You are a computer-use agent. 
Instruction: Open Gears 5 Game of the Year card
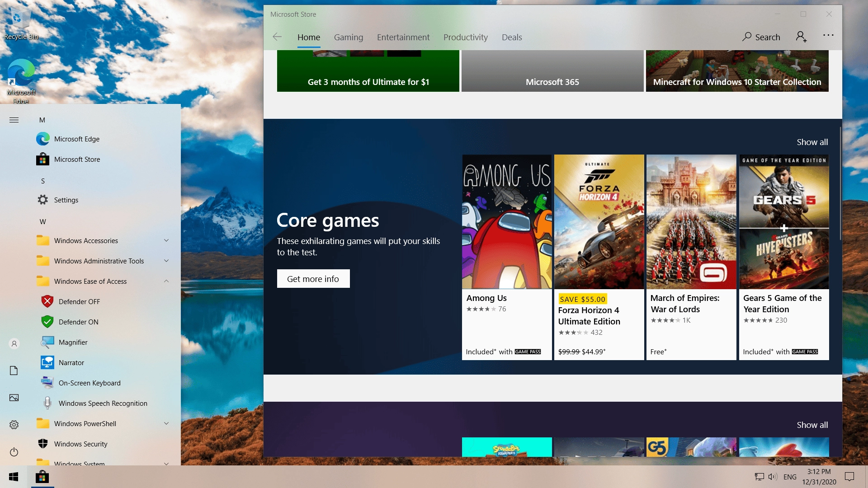pyautogui.click(x=784, y=257)
